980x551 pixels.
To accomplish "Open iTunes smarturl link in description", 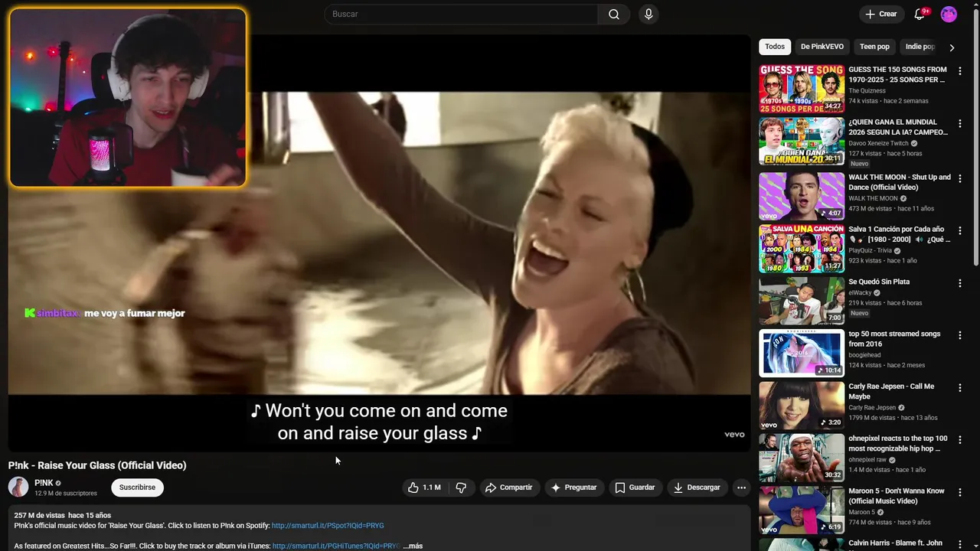I will (x=336, y=546).
